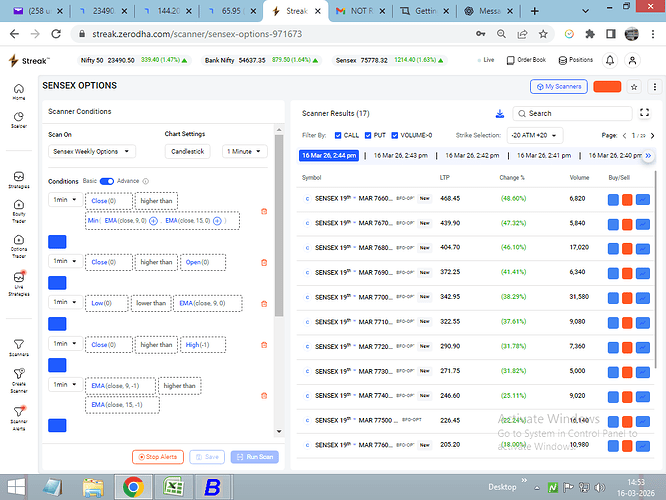Viewport: 666px width, 500px height.
Task: Toggle conditions between Basic and Advance
Action: [x=106, y=181]
